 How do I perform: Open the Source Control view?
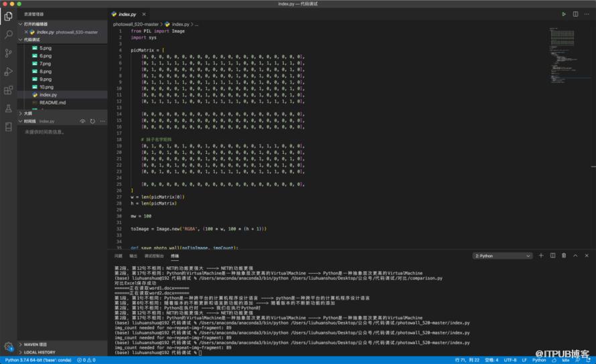click(x=8, y=53)
